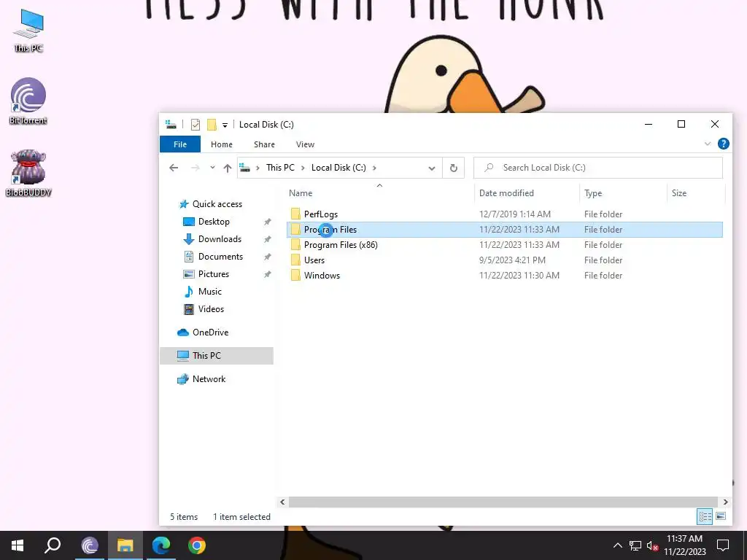Open Videos in the navigation pane
747x560 pixels.
point(211,309)
